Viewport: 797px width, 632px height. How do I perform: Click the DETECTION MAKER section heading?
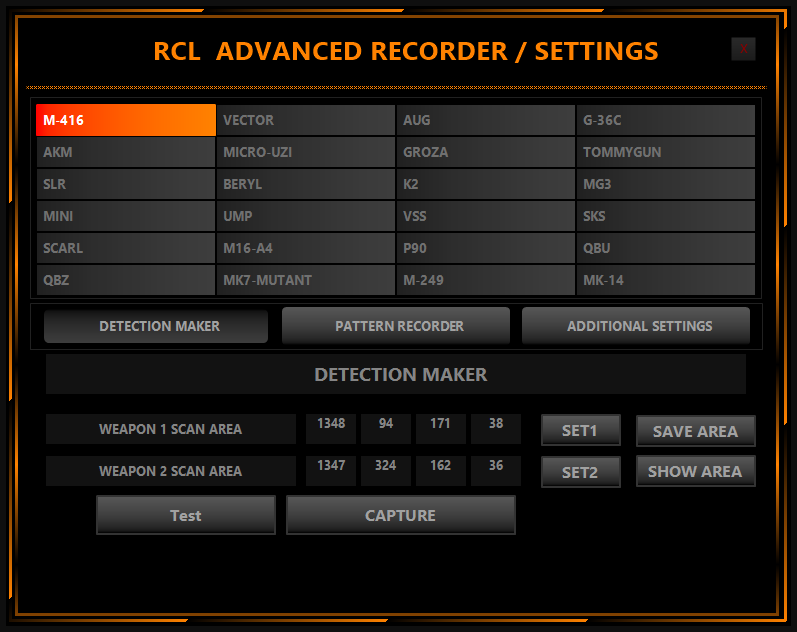[x=396, y=375]
